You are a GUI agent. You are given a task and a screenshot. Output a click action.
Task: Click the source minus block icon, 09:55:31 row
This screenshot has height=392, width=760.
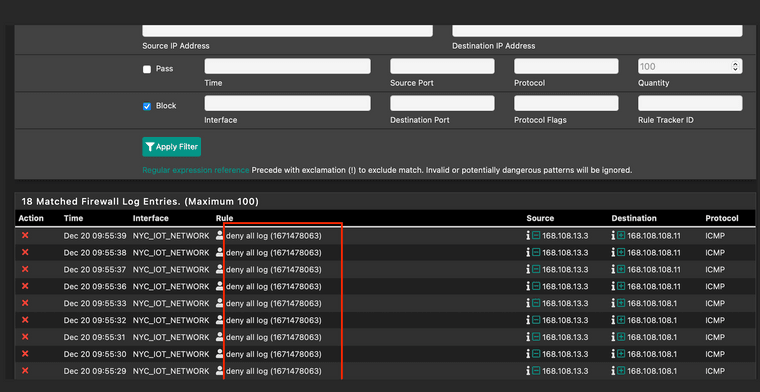pyautogui.click(x=536, y=338)
